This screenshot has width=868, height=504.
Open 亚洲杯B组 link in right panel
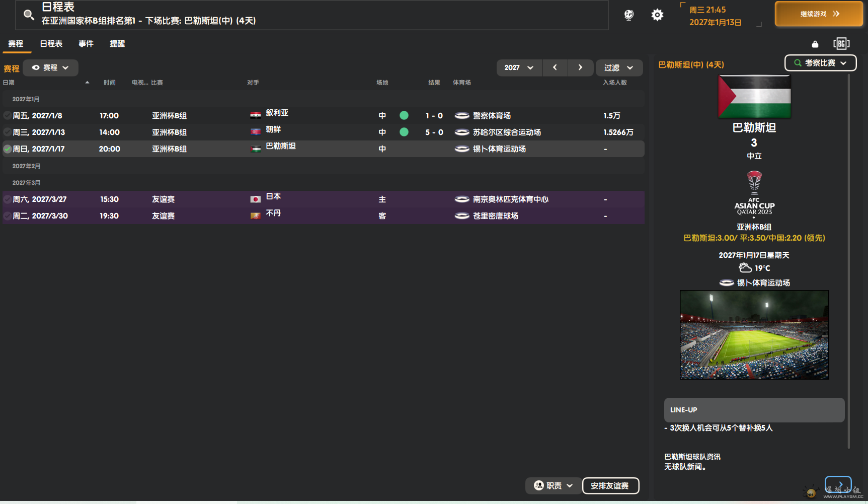754,227
